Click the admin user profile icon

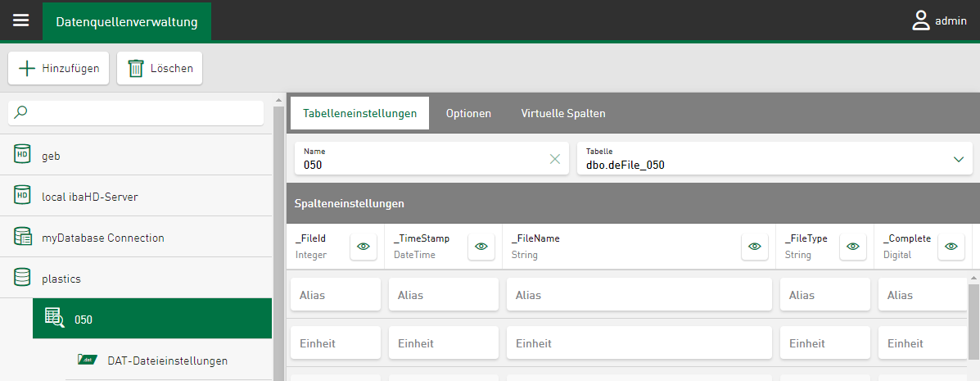pyautogui.click(x=921, y=21)
